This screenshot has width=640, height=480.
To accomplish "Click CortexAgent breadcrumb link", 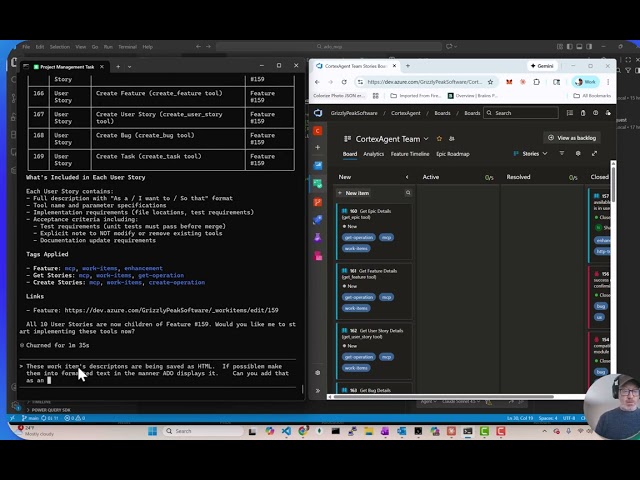I will coord(405,113).
